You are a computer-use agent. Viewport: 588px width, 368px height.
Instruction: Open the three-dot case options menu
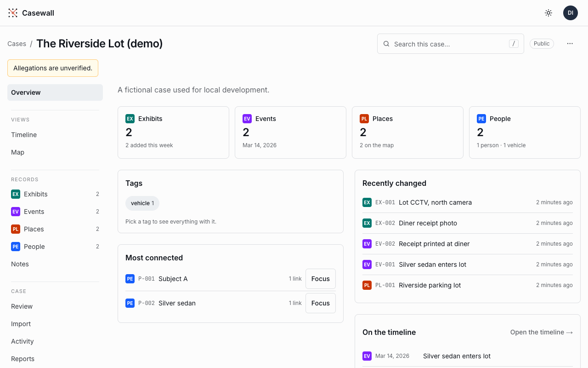click(x=570, y=44)
